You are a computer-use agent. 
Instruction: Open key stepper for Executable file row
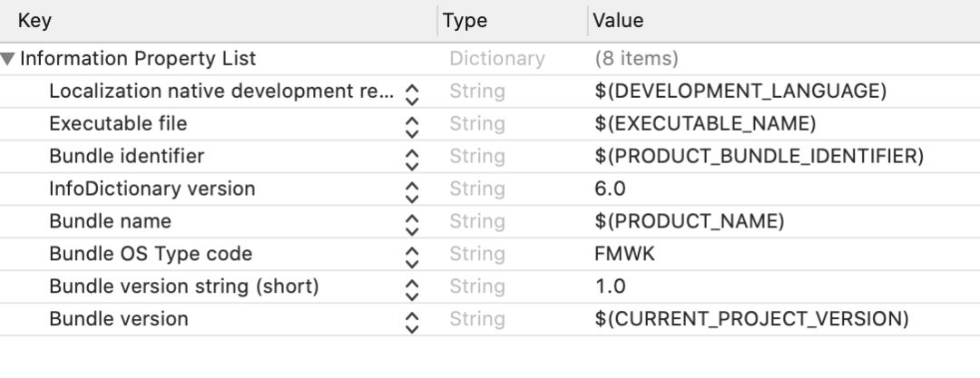coord(412,124)
